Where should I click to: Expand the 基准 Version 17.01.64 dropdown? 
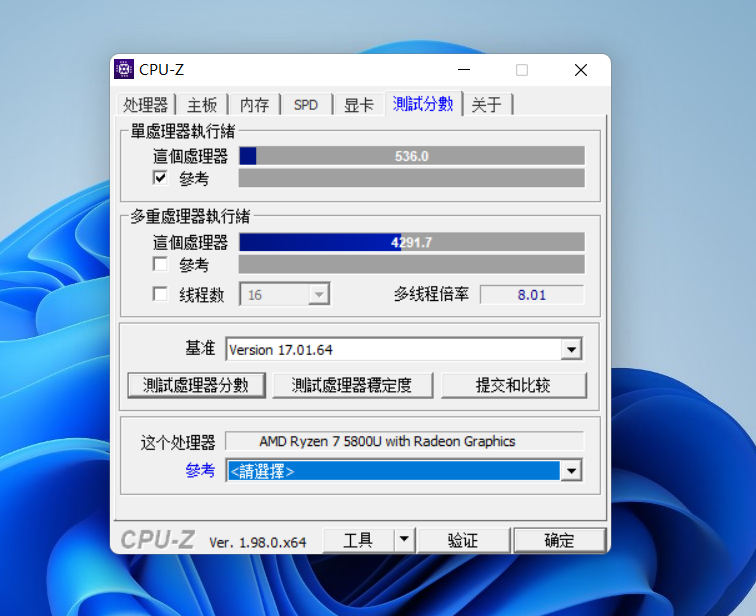(x=572, y=349)
